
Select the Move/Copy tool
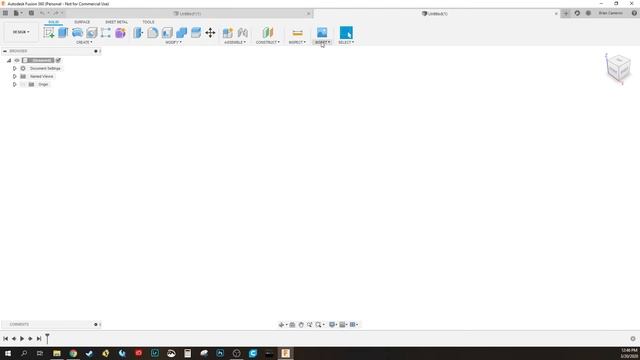(x=210, y=33)
